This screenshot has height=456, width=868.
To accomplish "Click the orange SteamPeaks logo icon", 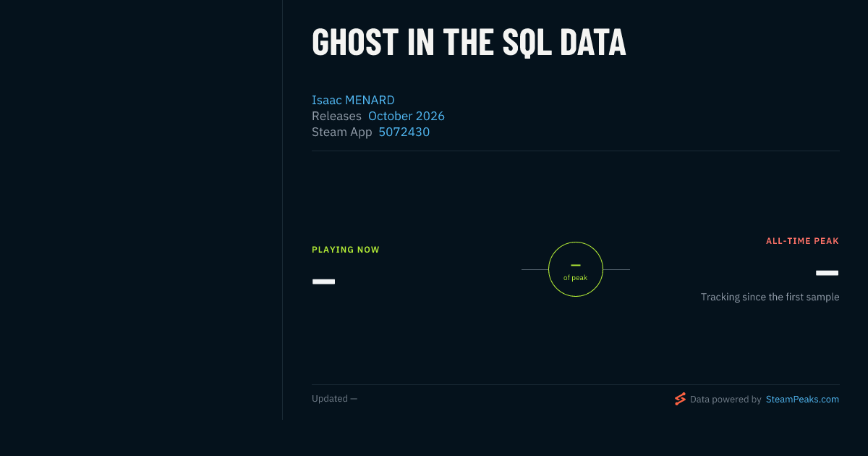I will pos(680,399).
